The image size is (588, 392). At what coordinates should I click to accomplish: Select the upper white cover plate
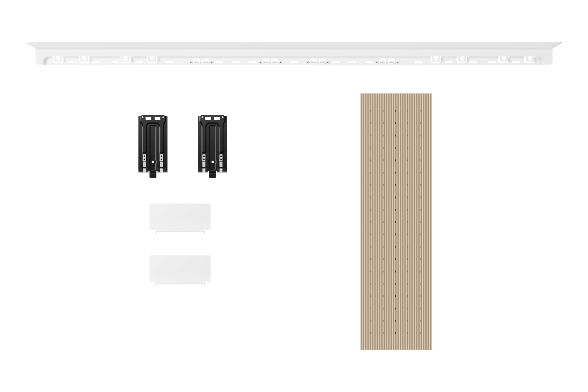180,217
